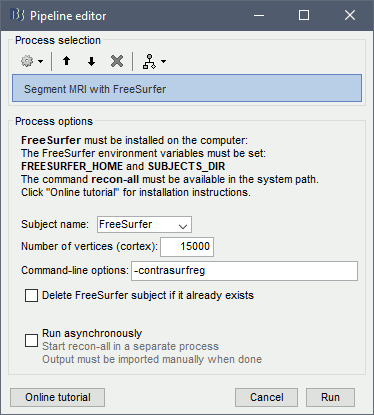Click the Number of vertices field
The image size is (374, 415).
point(187,247)
